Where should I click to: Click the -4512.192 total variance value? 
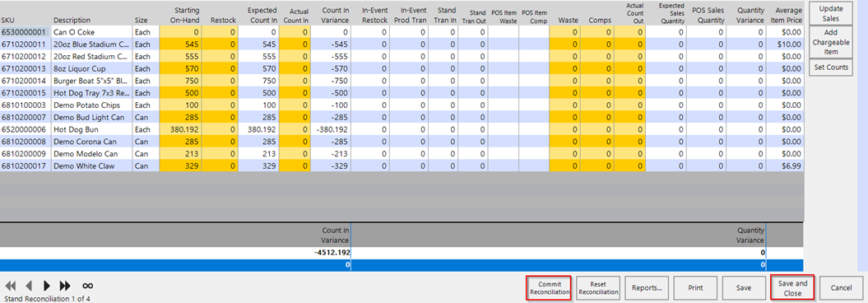click(x=332, y=253)
